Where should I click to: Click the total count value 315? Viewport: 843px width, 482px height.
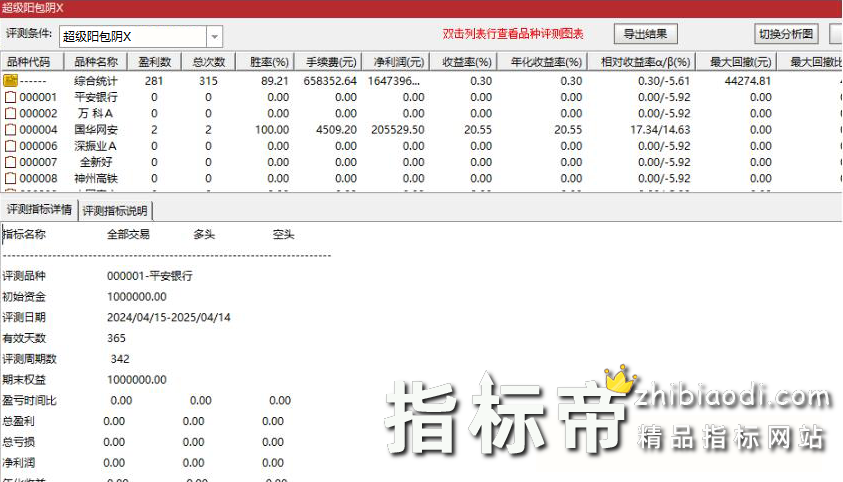[208, 81]
